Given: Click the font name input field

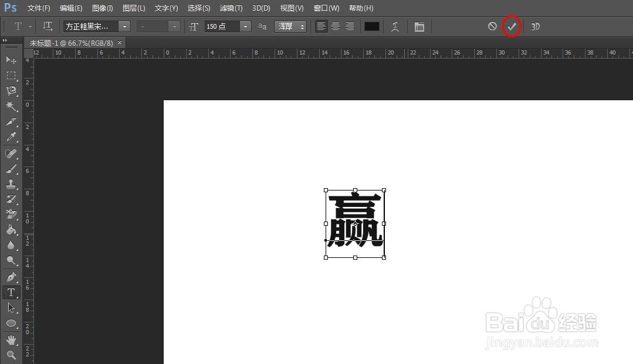Looking at the screenshot, I should click(92, 26).
